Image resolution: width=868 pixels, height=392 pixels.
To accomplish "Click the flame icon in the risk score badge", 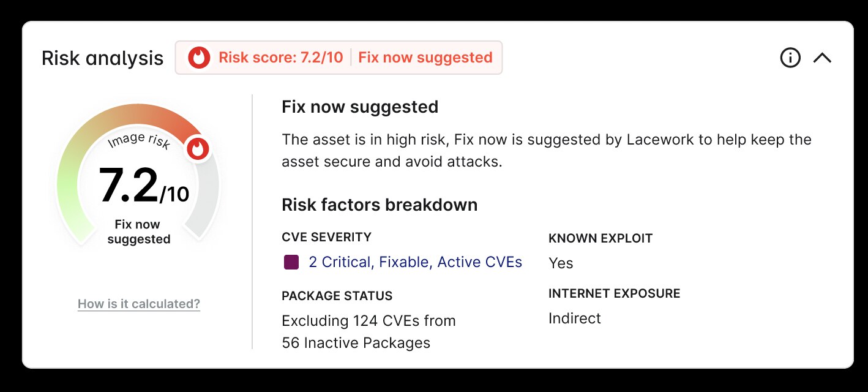I will click(198, 57).
